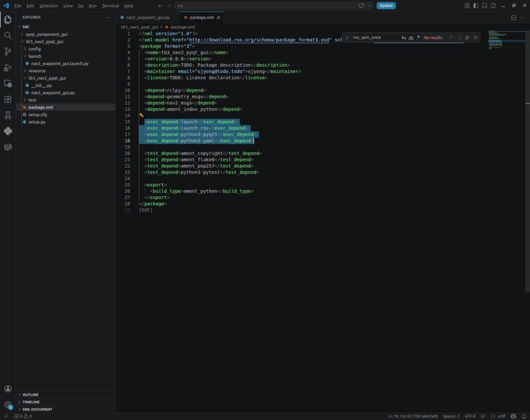The height and width of the screenshot is (420, 530).
Task: Open the Source Control view
Action: click(x=8, y=51)
